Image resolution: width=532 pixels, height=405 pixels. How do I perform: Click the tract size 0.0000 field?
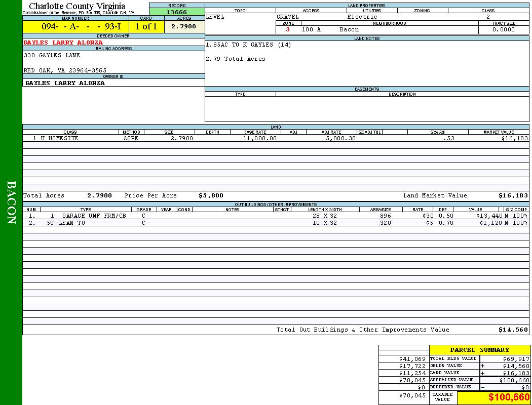click(x=503, y=29)
